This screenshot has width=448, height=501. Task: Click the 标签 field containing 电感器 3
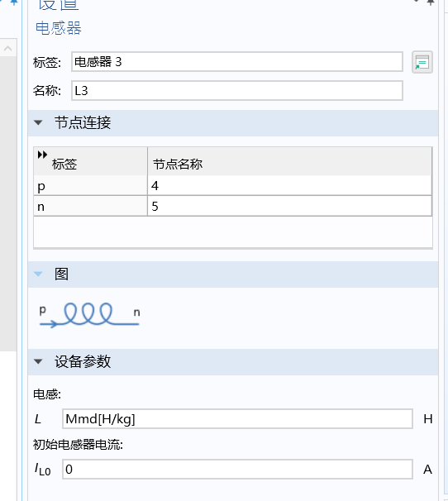[x=236, y=62]
